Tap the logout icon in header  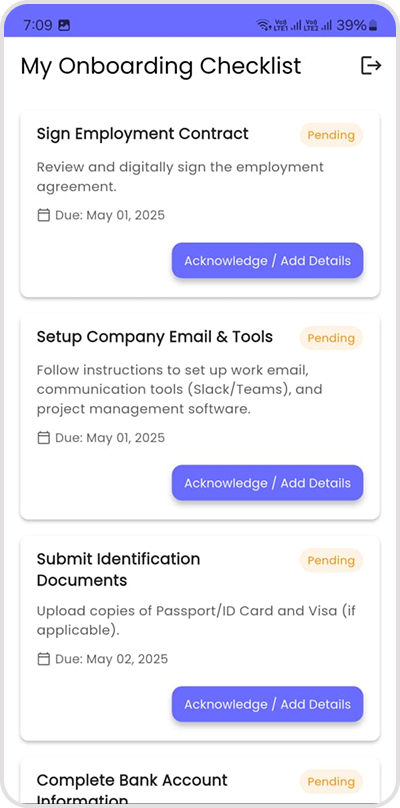[371, 65]
